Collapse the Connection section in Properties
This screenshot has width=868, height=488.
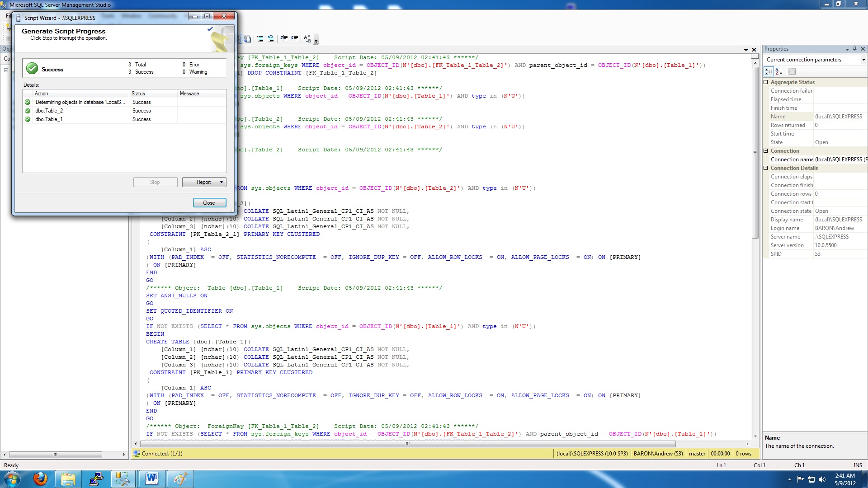click(766, 151)
